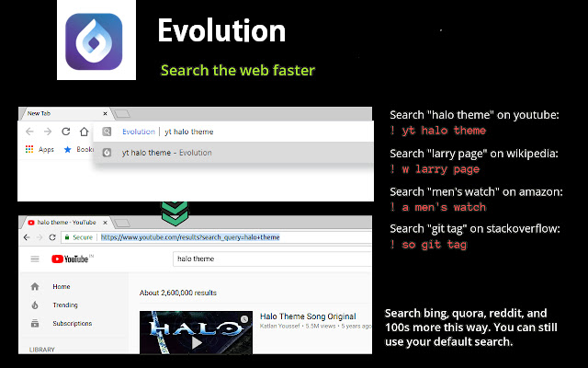Click the Home house icon
Viewport: 588px width, 368px height.
click(x=35, y=286)
